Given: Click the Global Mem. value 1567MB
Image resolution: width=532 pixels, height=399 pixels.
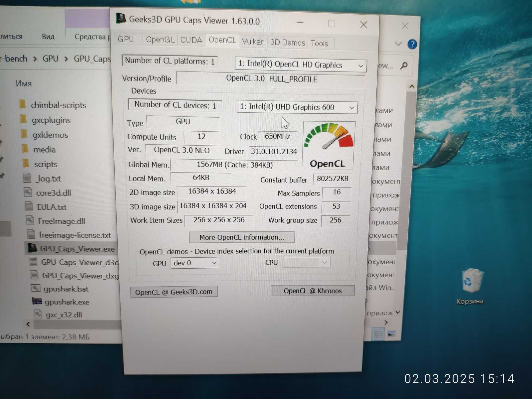Looking at the screenshot, I should click(234, 165).
